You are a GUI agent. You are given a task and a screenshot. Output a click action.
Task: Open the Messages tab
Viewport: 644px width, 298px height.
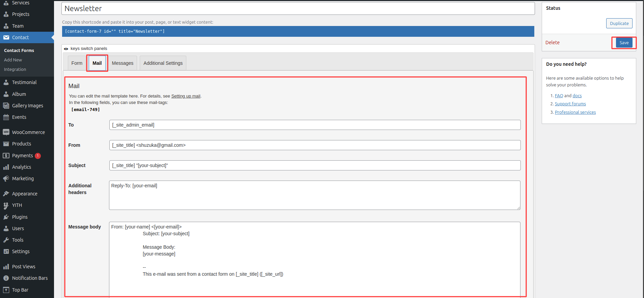(x=123, y=63)
